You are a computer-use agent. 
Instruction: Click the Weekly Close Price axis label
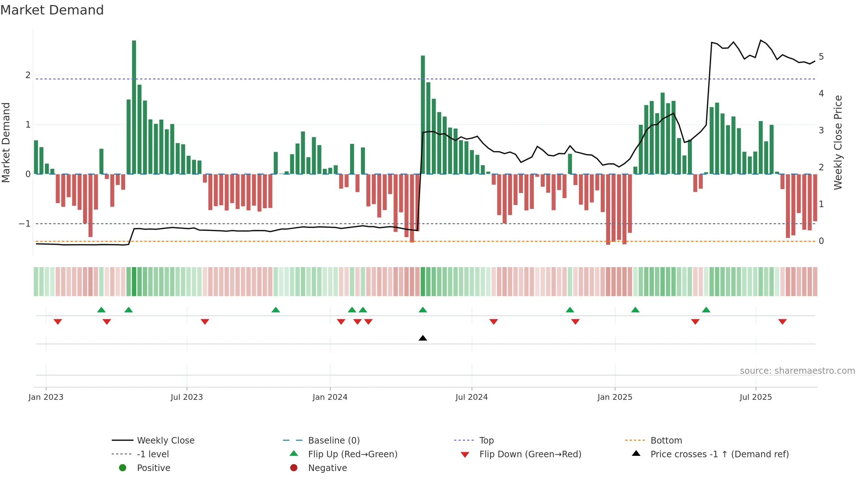838,142
